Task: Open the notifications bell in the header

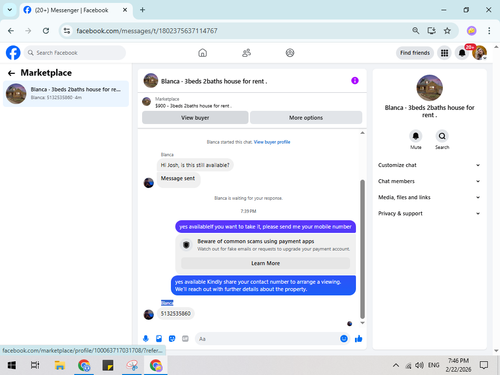Action: [462, 53]
